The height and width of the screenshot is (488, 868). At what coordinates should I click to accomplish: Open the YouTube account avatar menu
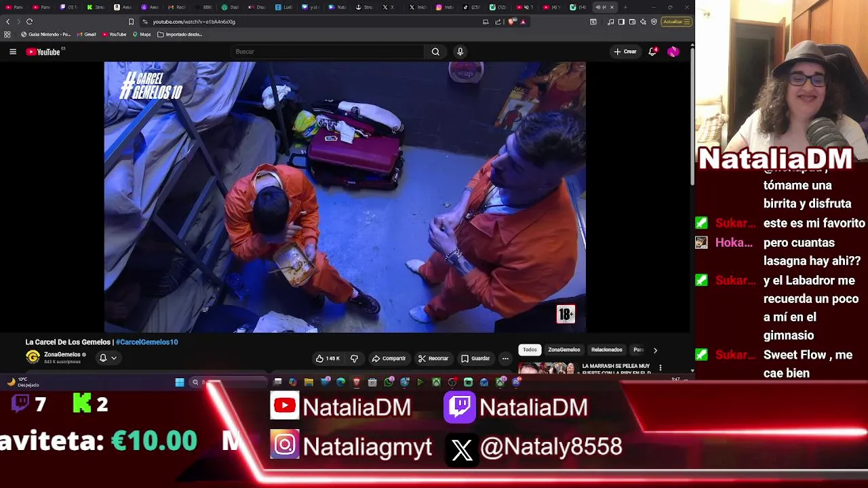(673, 52)
